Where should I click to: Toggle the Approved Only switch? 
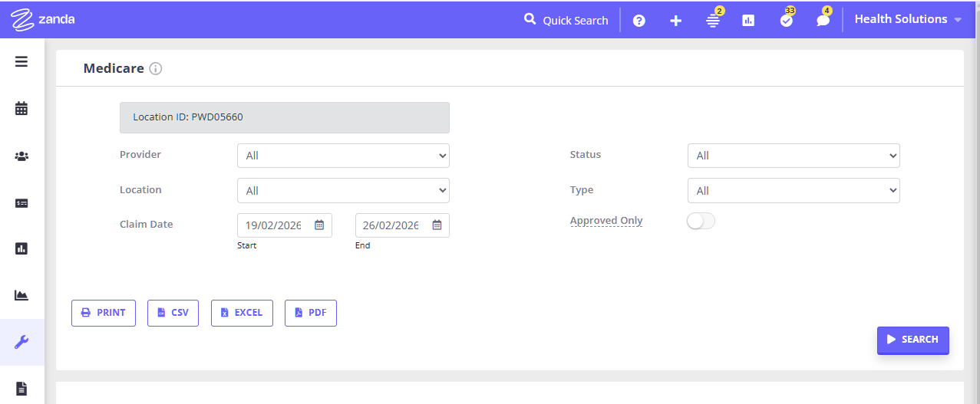point(701,222)
